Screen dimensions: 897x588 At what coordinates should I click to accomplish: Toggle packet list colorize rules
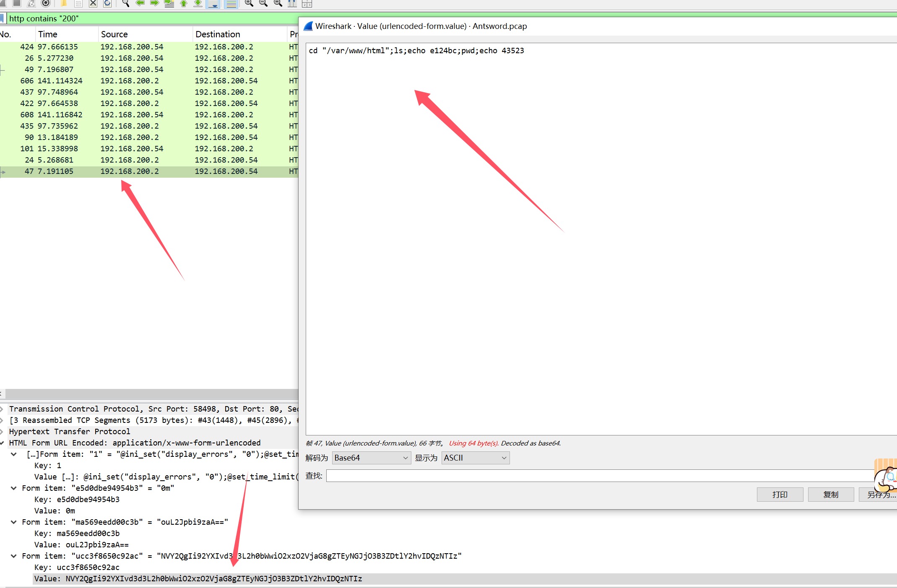click(x=231, y=4)
